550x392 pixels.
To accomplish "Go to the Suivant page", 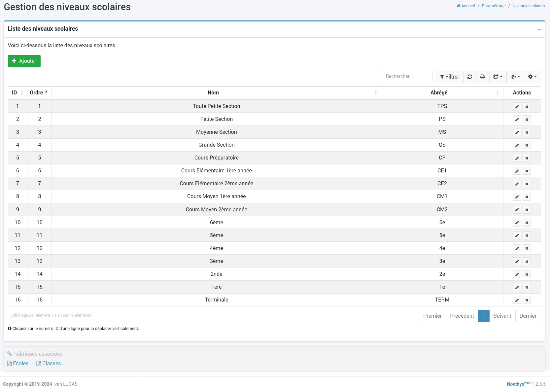I will [x=502, y=316].
